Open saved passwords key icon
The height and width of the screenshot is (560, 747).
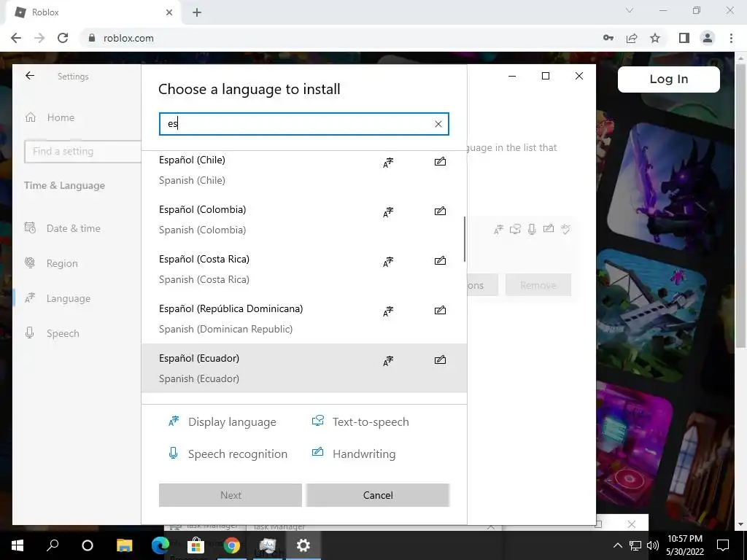(608, 38)
